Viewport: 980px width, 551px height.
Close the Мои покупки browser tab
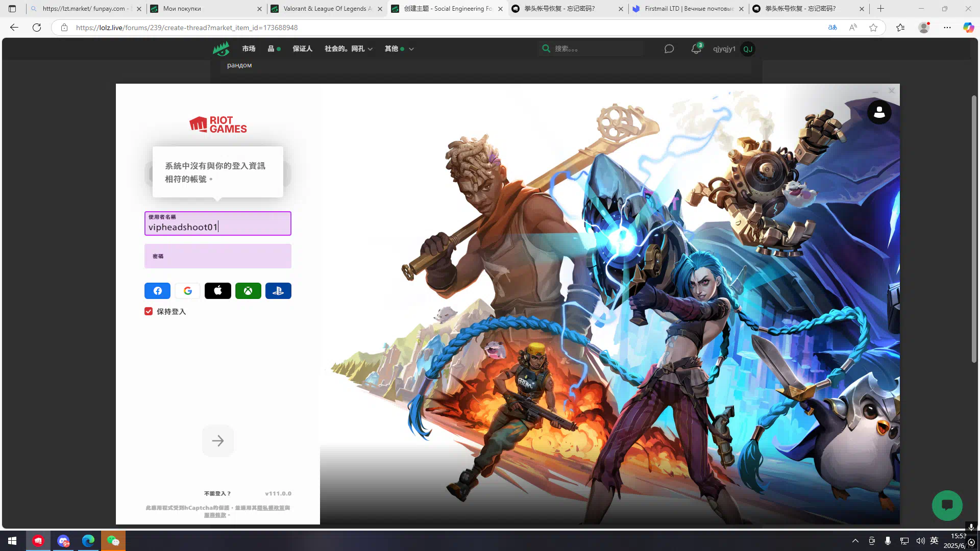tap(259, 9)
